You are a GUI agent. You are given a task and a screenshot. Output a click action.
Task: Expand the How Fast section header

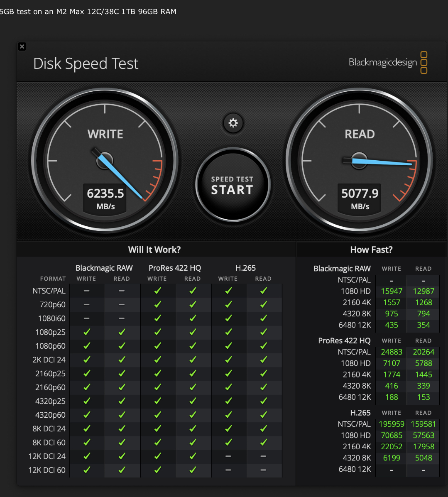click(x=371, y=249)
